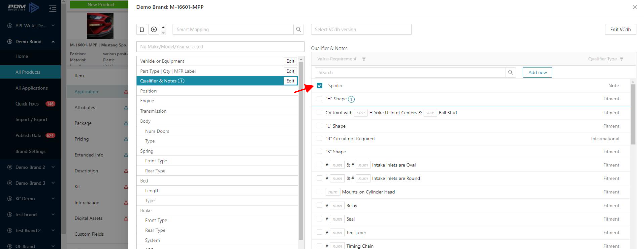The width and height of the screenshot is (644, 249).
Task: Edit Part Type | Qty | MFR Label row
Action: pyautogui.click(x=290, y=71)
